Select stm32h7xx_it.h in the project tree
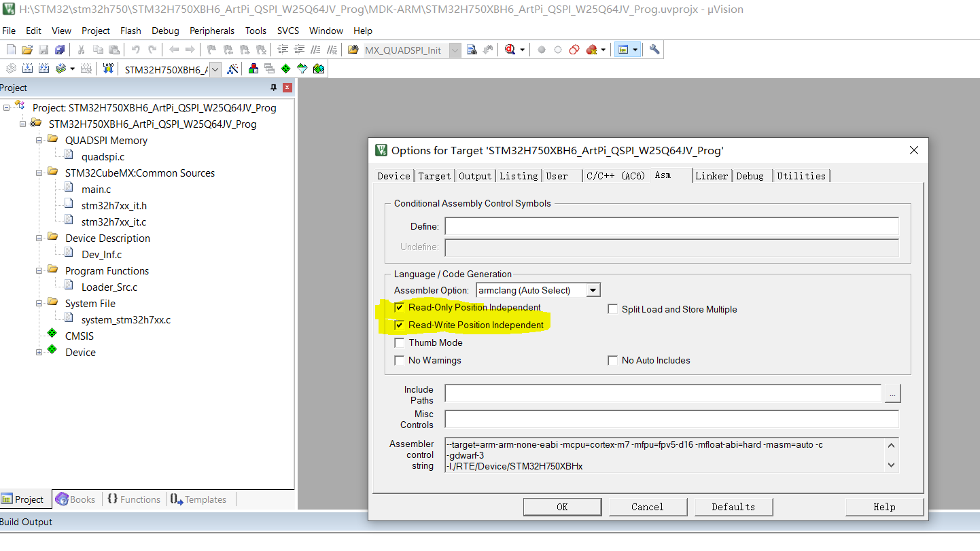980x551 pixels. (x=113, y=205)
